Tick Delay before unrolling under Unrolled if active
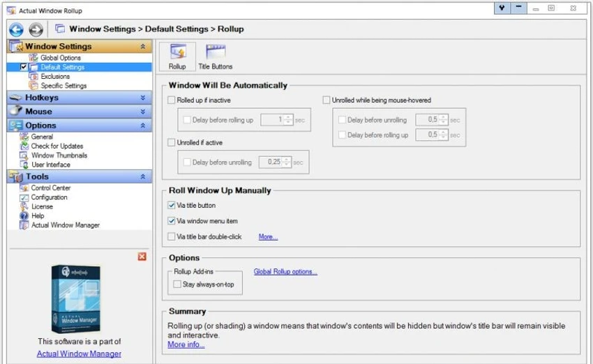Screen dimensions: 593x364 (187, 162)
